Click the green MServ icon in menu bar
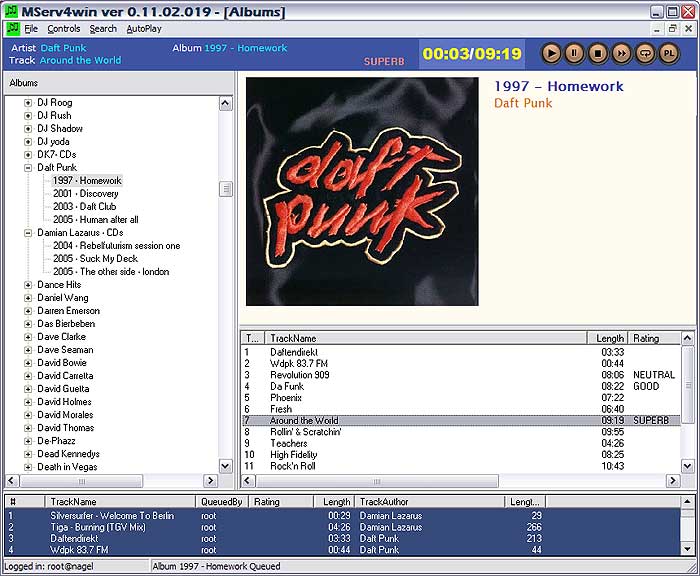The image size is (700, 576). pos(12,29)
